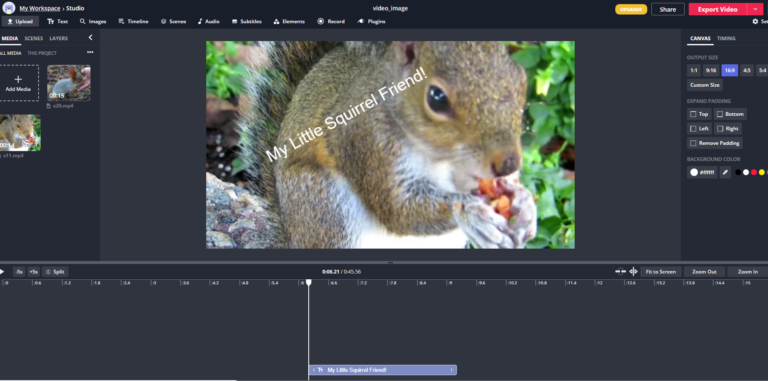Screen dimensions: 768x381
Task: Click the Share button
Action: (668, 9)
